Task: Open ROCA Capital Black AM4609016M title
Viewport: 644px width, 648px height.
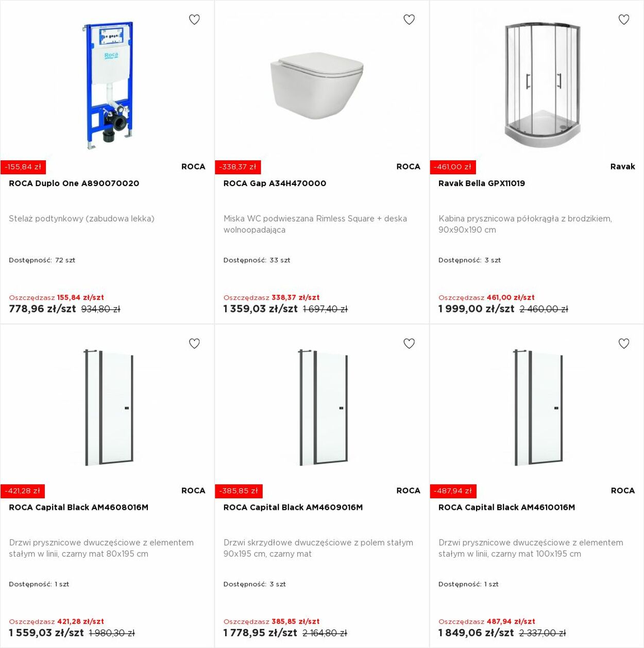Action: pos(293,507)
